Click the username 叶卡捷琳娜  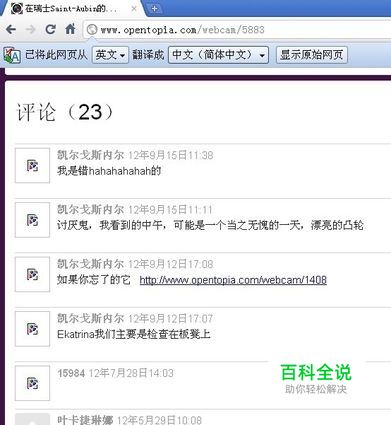pyautogui.click(x=85, y=420)
